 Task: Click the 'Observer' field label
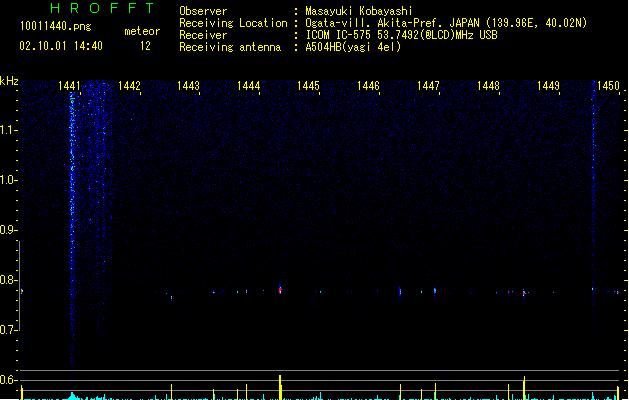pos(203,11)
